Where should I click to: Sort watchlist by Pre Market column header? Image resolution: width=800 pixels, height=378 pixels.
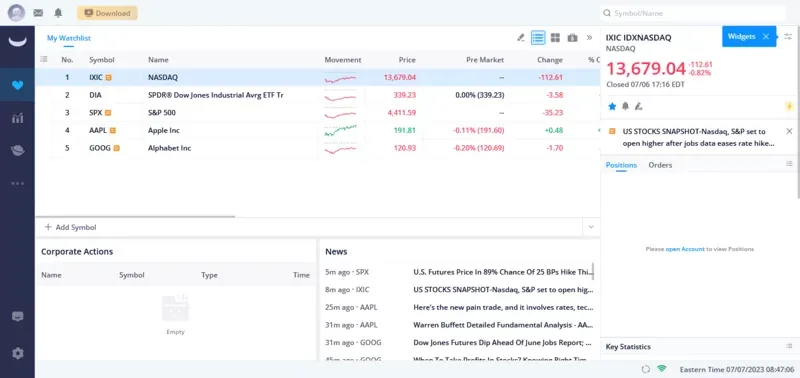tap(485, 60)
